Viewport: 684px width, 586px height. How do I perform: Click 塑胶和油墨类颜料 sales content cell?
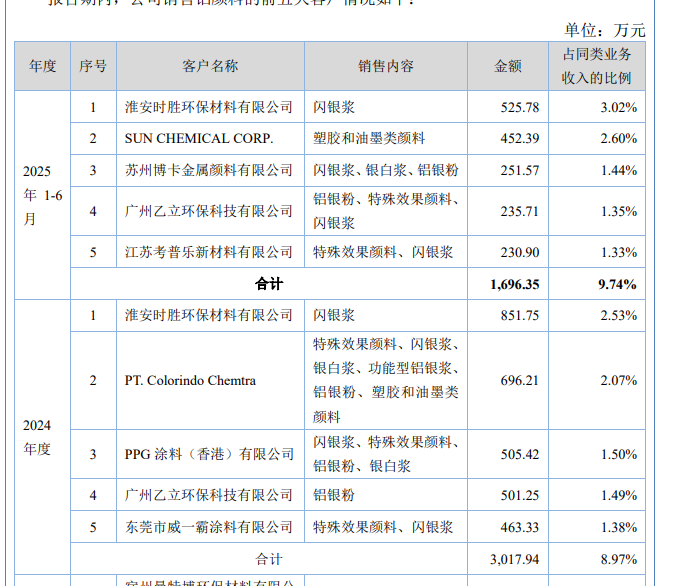(x=386, y=138)
